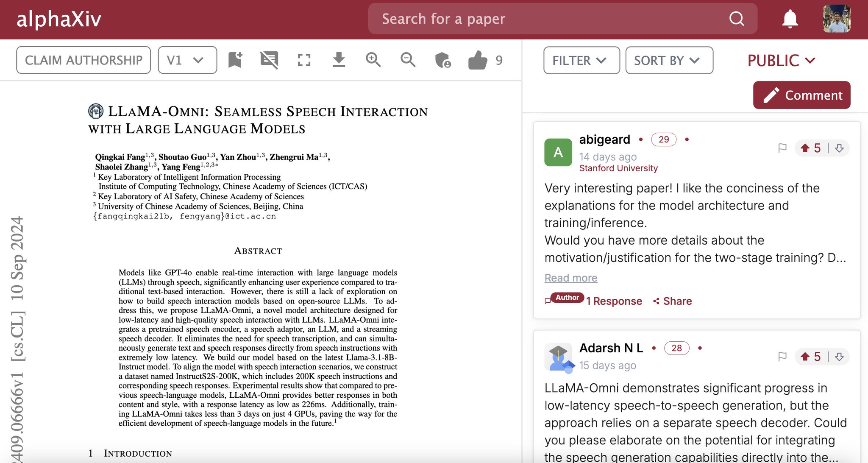Screen dimensions: 868x463
Task: Open the user profile avatar
Action: (836, 19)
